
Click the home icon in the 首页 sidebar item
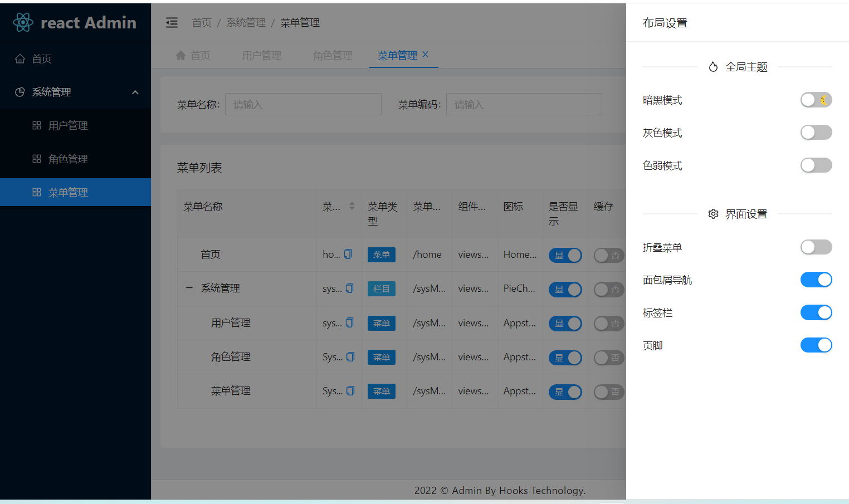[20, 58]
